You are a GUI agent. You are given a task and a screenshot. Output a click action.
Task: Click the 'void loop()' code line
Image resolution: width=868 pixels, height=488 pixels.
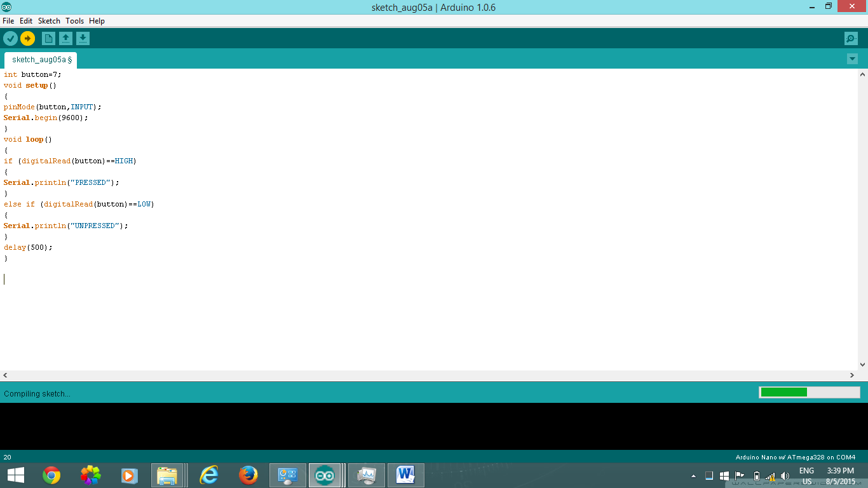pyautogui.click(x=27, y=139)
